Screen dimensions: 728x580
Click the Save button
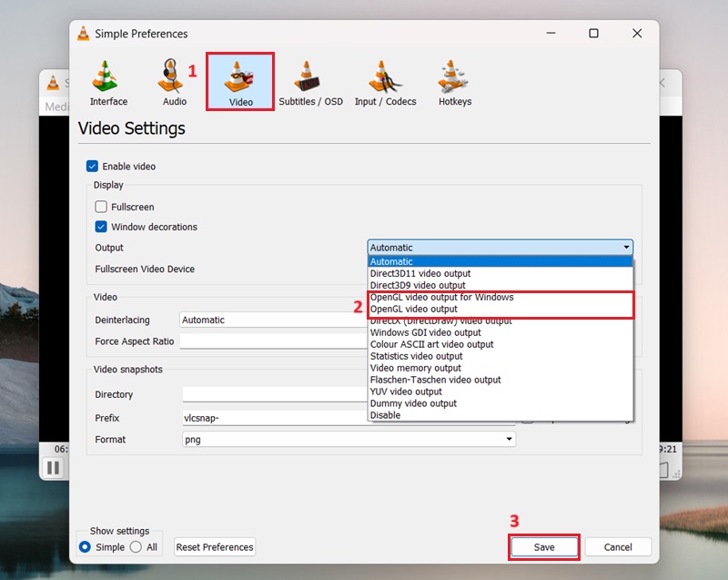544,547
